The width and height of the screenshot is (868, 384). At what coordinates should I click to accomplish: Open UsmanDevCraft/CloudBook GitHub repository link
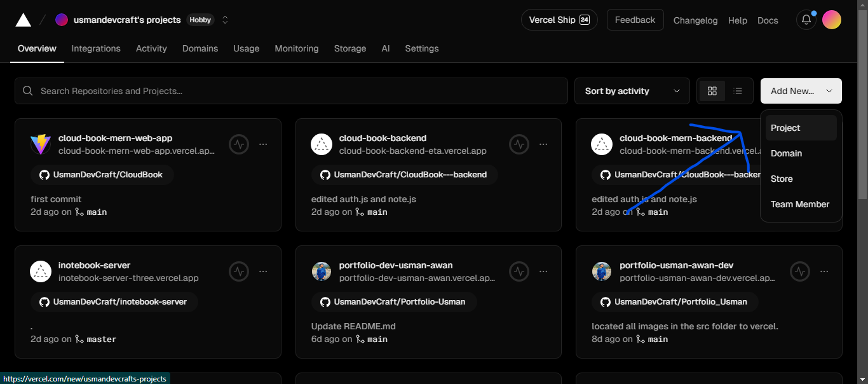[102, 175]
